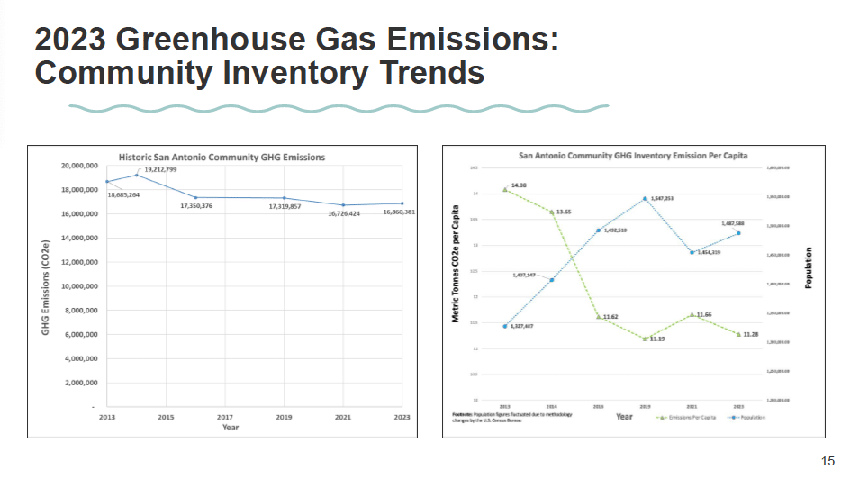Click slide page number 15
This screenshot has width=868, height=488.
click(x=827, y=462)
